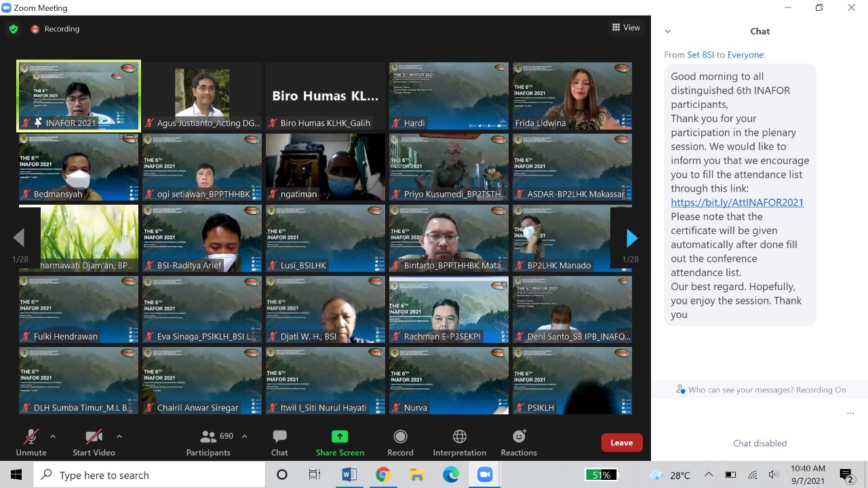Go to next page of participant videos
Image resolution: width=868 pixels, height=488 pixels.
point(631,238)
